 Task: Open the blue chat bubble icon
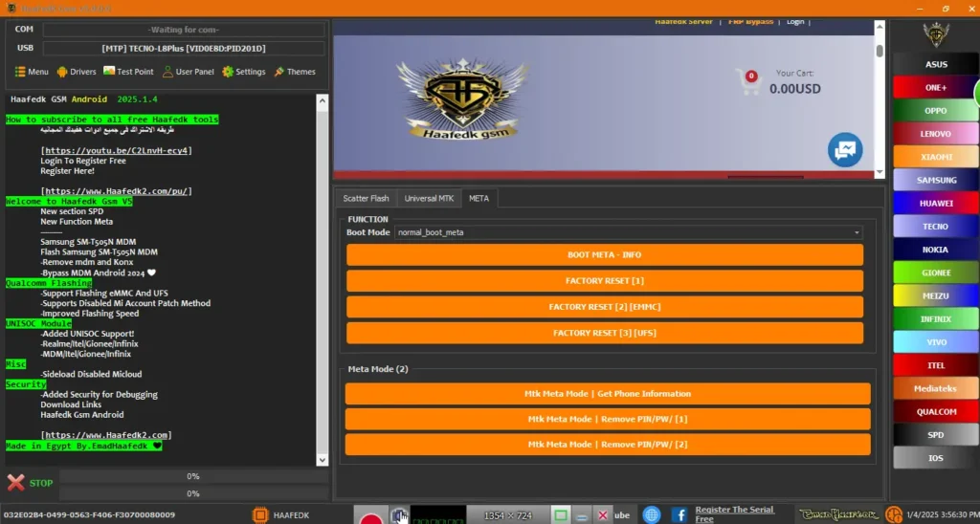pyautogui.click(x=845, y=149)
